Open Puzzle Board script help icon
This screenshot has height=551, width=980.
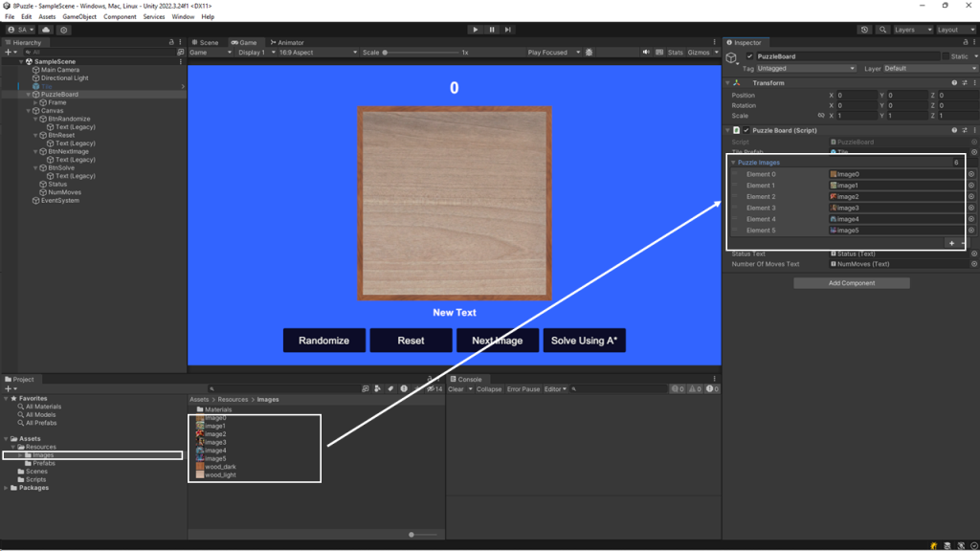click(x=954, y=130)
